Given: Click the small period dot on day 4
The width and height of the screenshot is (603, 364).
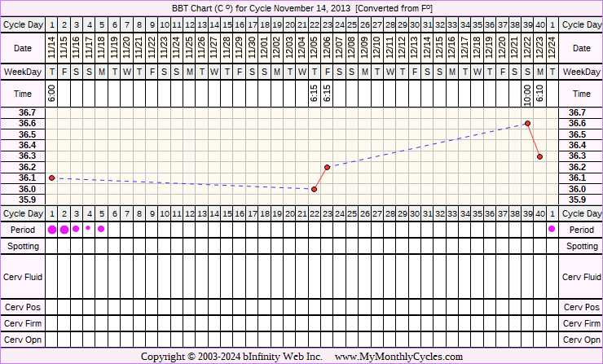Looking at the screenshot, I should pyautogui.click(x=88, y=228).
